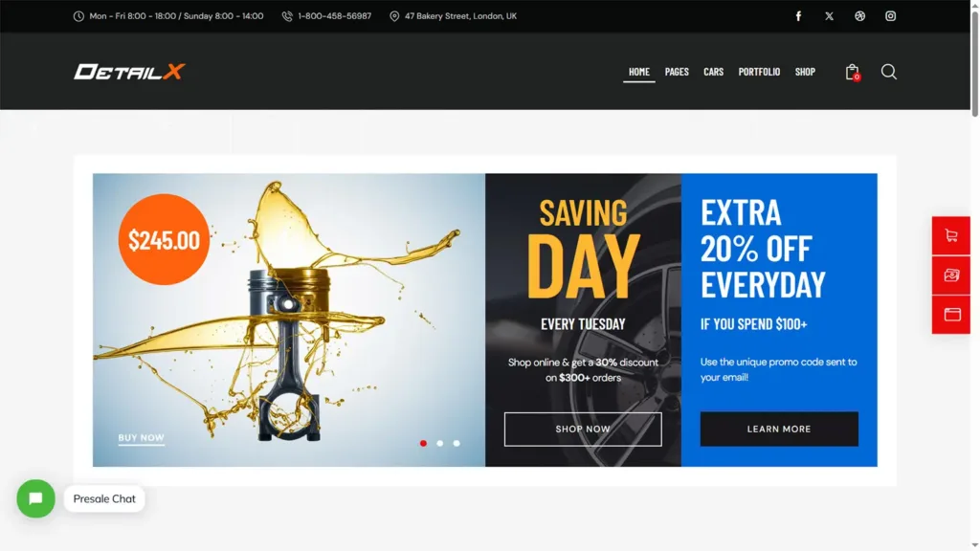Click the Shop Now button
Screen dimensions: 980x551
click(583, 430)
